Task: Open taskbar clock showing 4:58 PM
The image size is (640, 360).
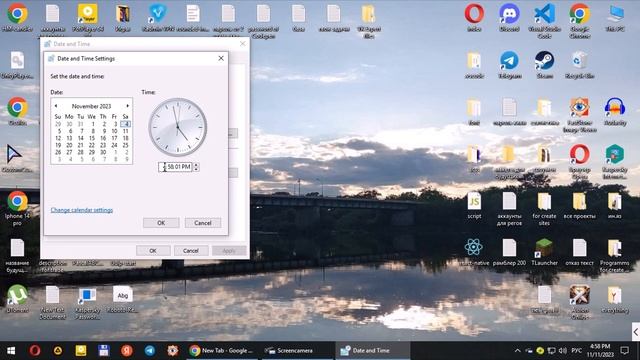Action: click(x=600, y=351)
